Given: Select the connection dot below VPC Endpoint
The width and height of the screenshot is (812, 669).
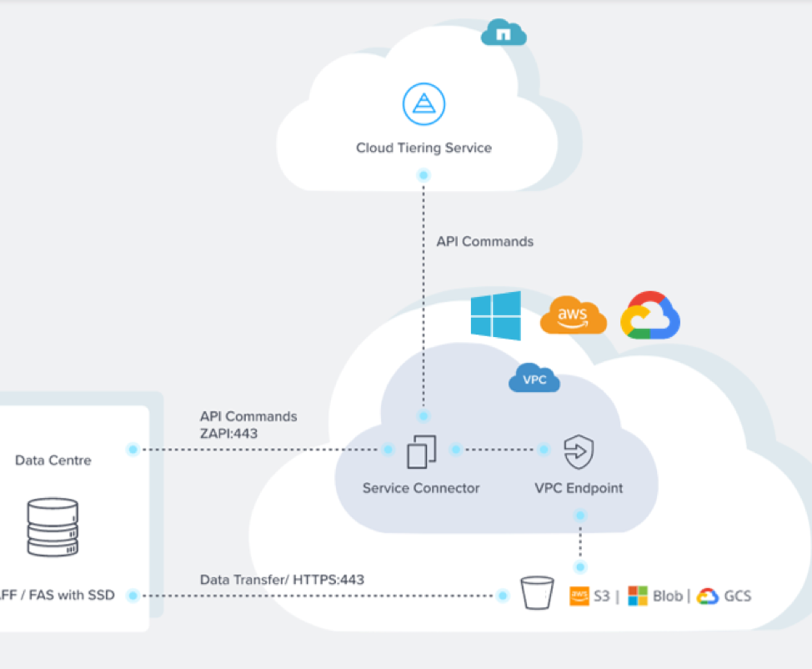Looking at the screenshot, I should coord(580,516).
